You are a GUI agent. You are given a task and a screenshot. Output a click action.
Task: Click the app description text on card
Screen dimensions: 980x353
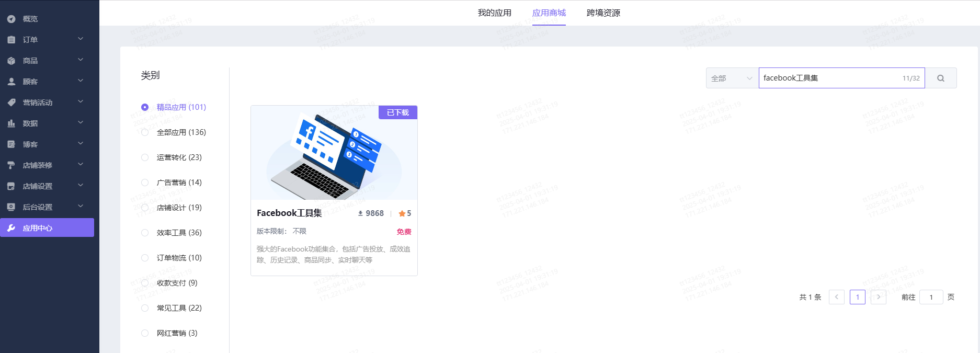[334, 255]
